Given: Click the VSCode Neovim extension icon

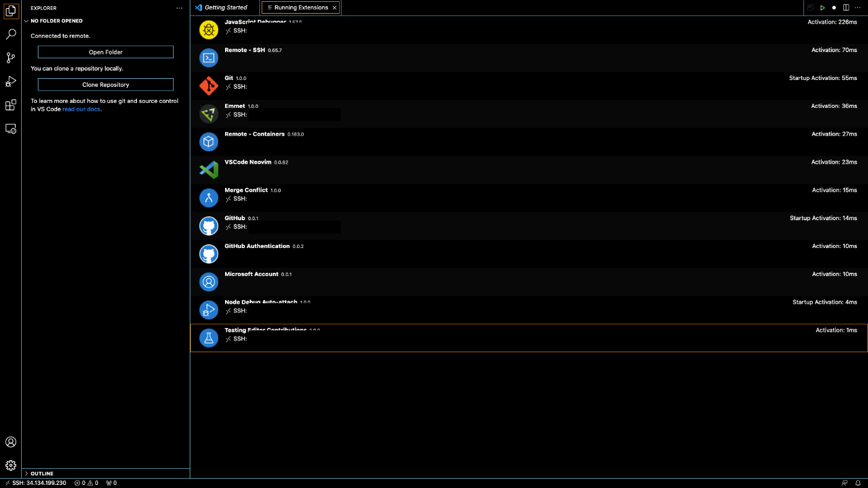Looking at the screenshot, I should click(x=209, y=170).
